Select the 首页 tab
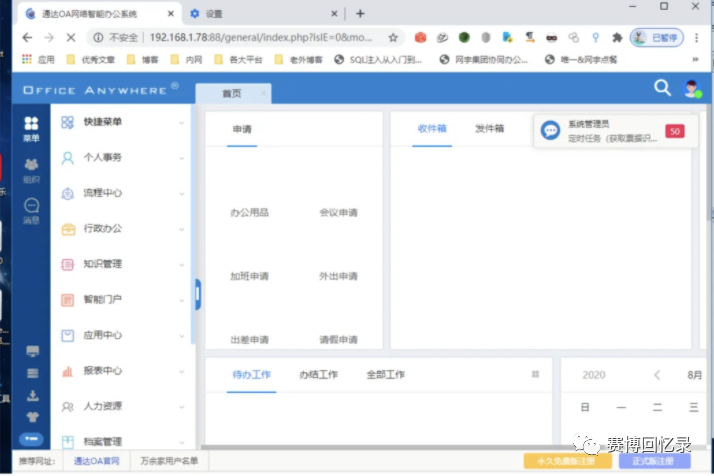 (232, 93)
